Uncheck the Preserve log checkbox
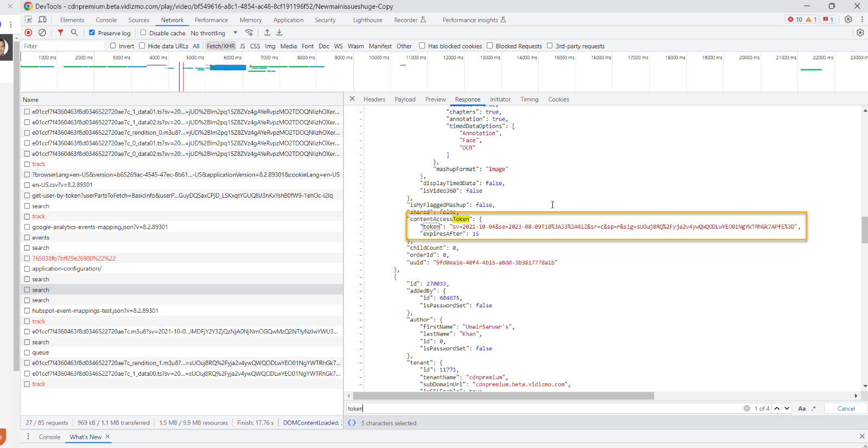The height and width of the screenshot is (448, 868). point(92,33)
